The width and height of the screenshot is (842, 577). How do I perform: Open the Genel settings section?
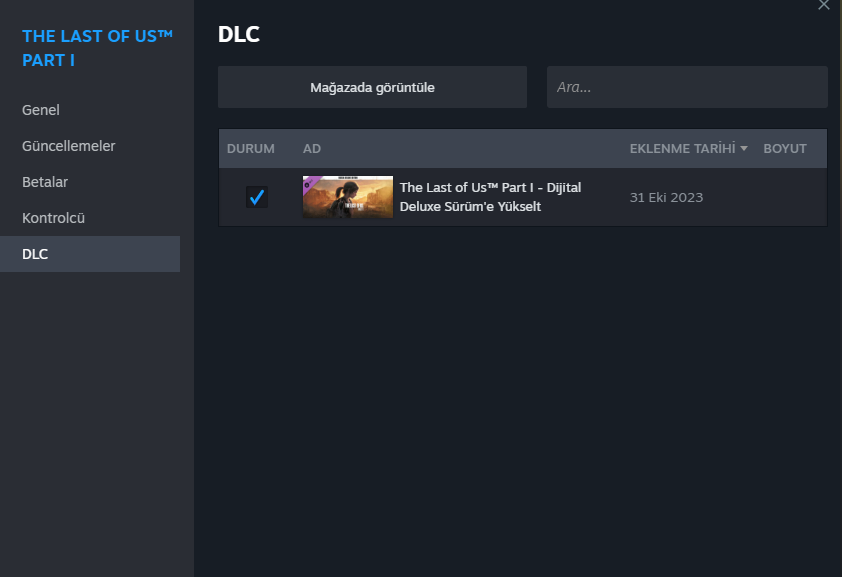(x=41, y=110)
